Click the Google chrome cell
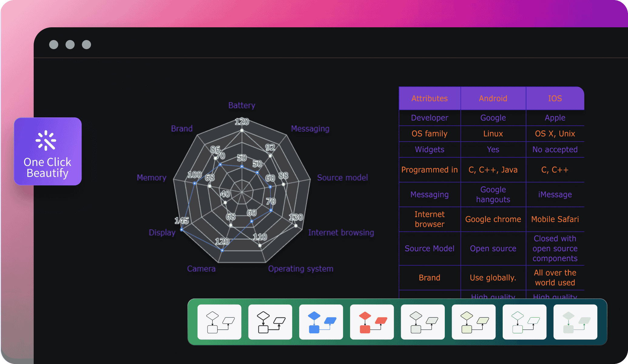Screen dimensions: 628x364 point(493,219)
